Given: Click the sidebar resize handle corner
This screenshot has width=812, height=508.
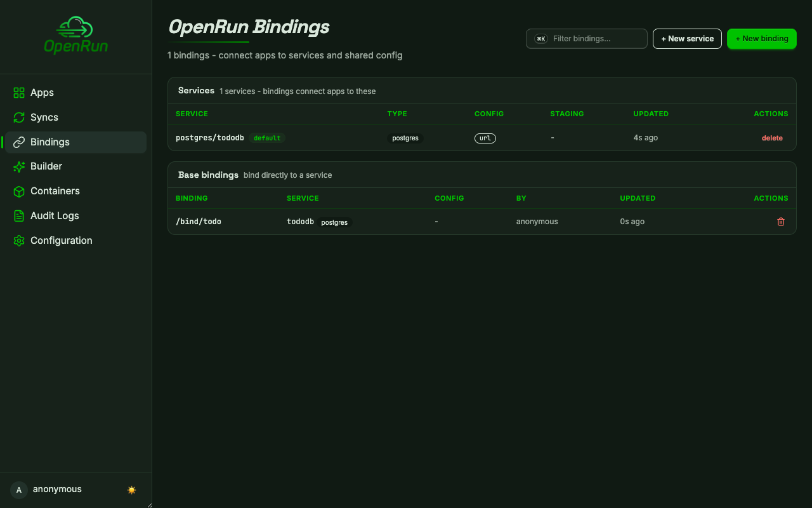Looking at the screenshot, I should point(149,505).
